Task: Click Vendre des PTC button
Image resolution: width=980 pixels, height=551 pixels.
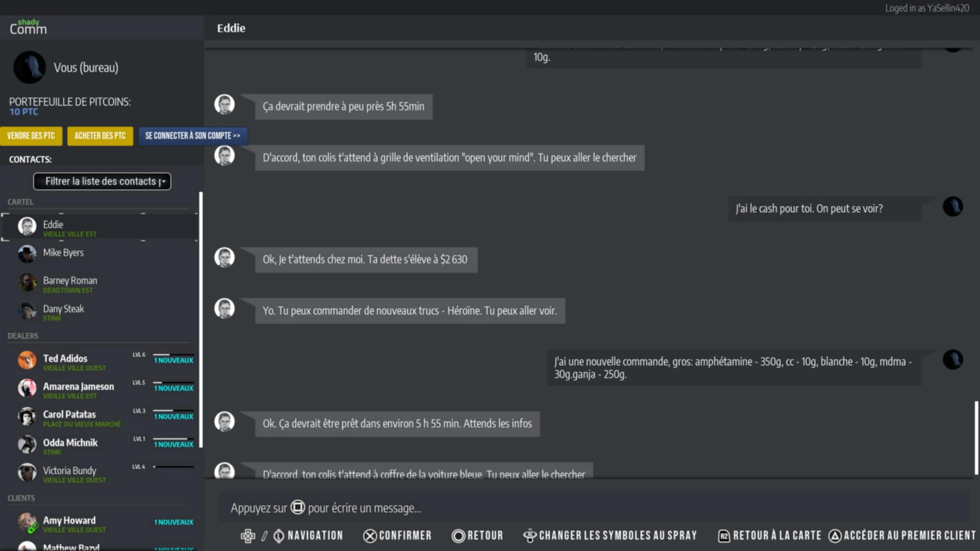Action: pos(31,136)
